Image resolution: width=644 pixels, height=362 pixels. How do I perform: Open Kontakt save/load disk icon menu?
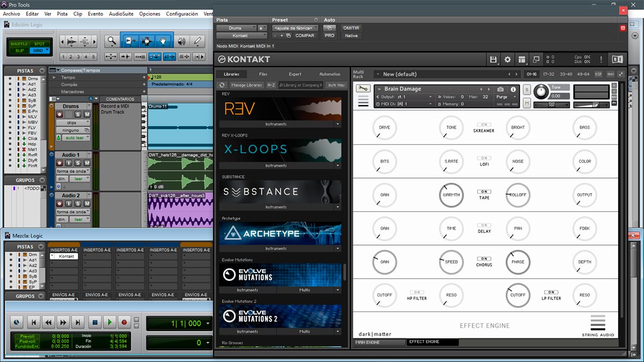494,60
